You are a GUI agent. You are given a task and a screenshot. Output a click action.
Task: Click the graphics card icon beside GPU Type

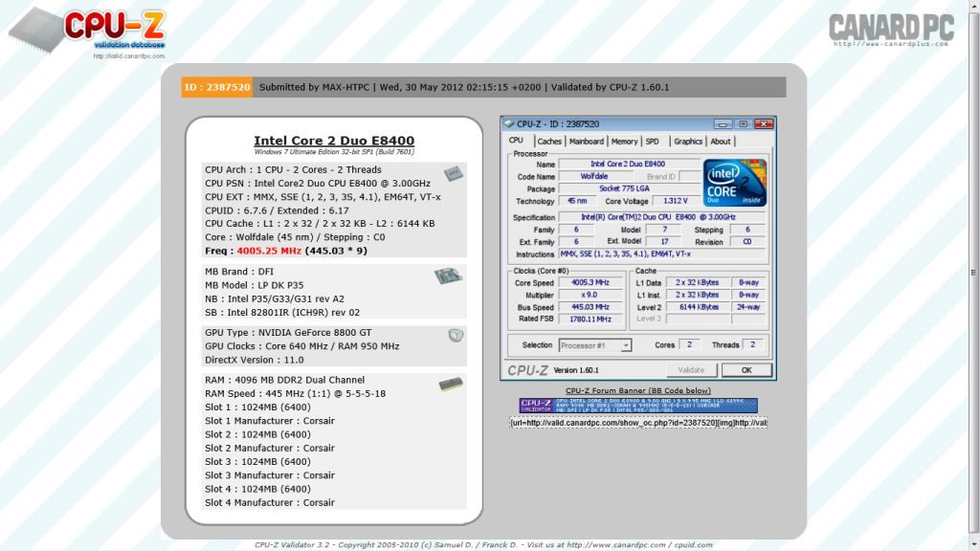coord(456,335)
